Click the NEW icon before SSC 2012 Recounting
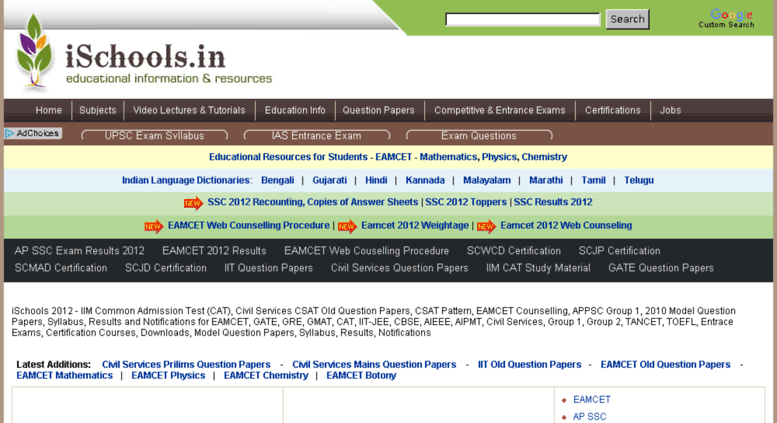This screenshot has width=777, height=423. tap(193, 203)
